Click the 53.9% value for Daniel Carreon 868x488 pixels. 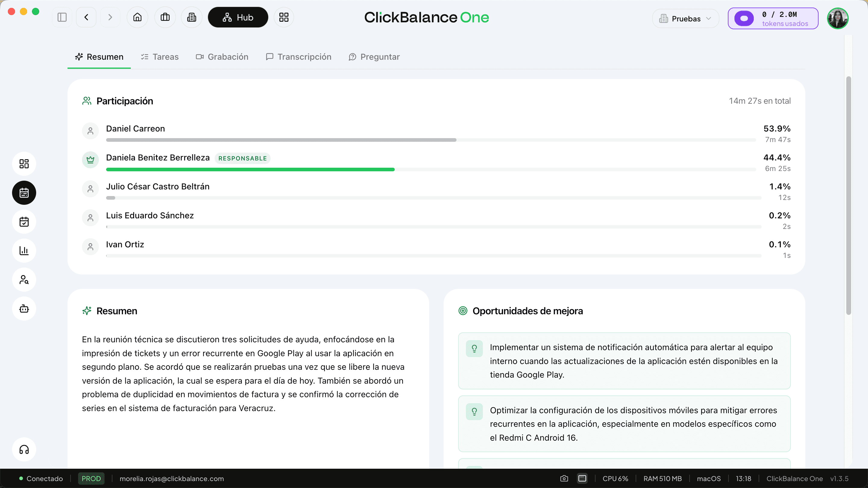click(x=777, y=128)
